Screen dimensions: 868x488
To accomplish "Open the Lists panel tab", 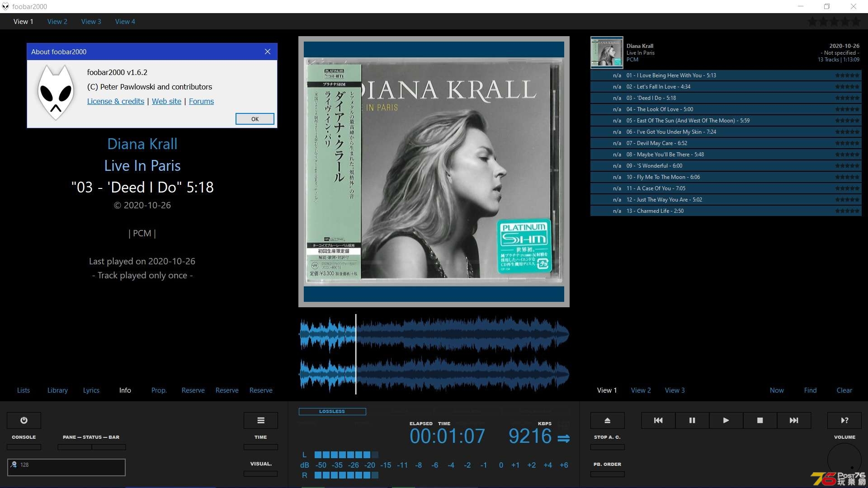I will [x=24, y=390].
